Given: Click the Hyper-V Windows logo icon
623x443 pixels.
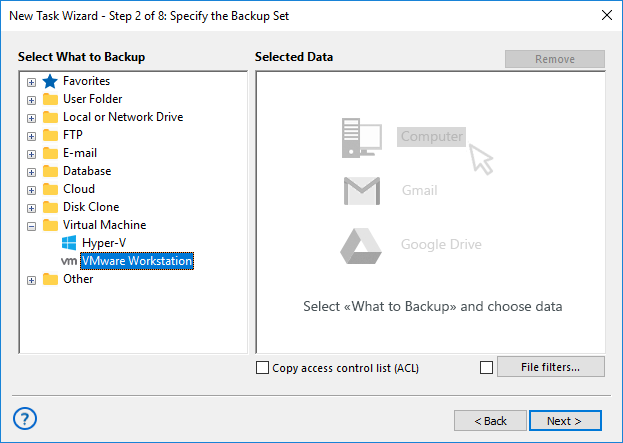Looking at the screenshot, I should point(69,243).
